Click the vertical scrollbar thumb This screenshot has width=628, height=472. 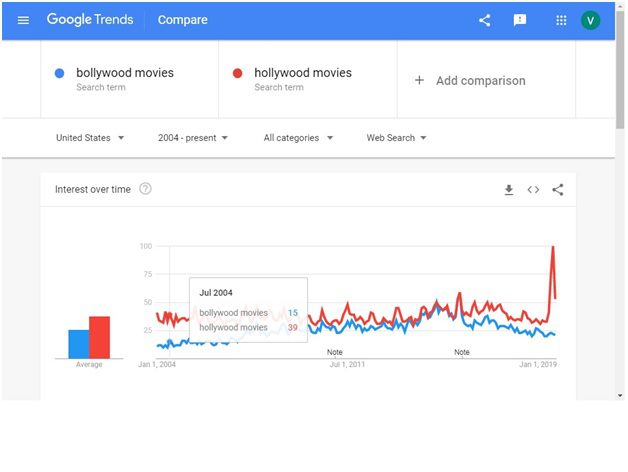(620, 68)
